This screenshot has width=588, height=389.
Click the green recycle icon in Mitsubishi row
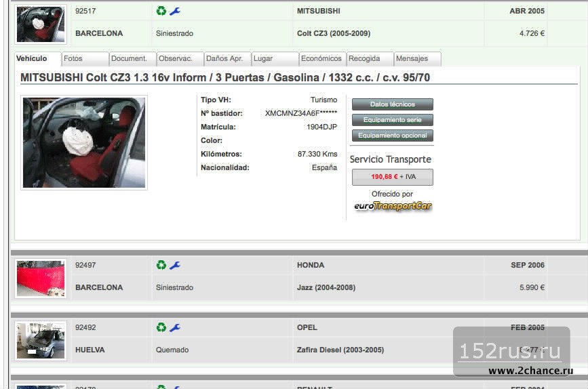pos(161,11)
